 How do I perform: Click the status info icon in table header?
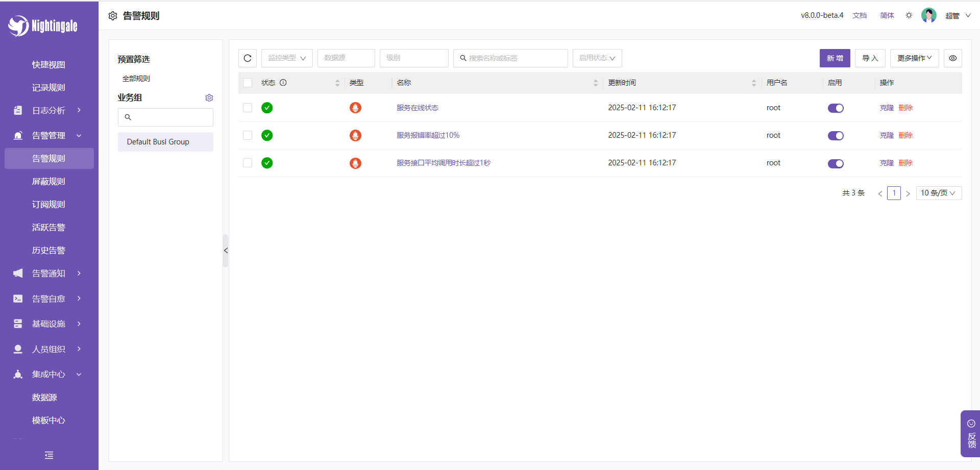coord(283,83)
